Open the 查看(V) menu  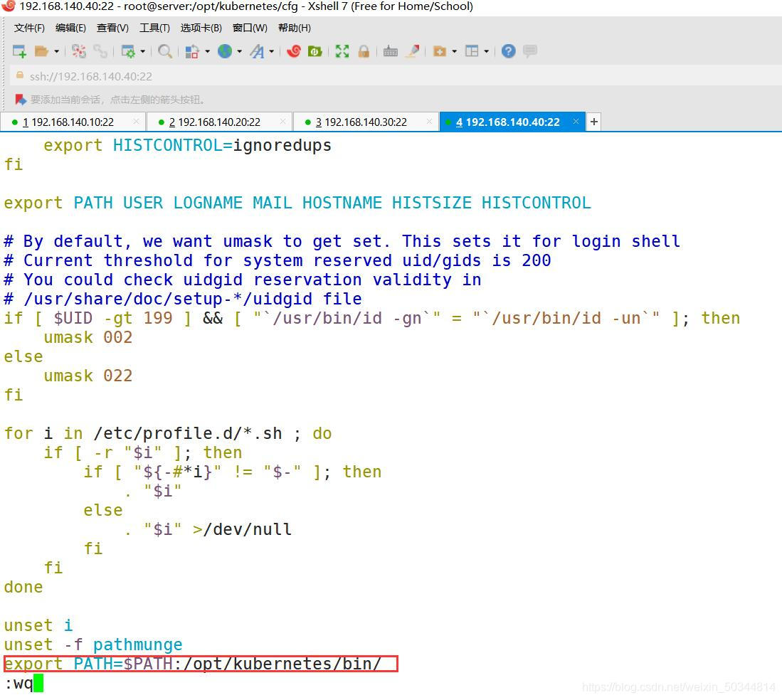point(112,28)
